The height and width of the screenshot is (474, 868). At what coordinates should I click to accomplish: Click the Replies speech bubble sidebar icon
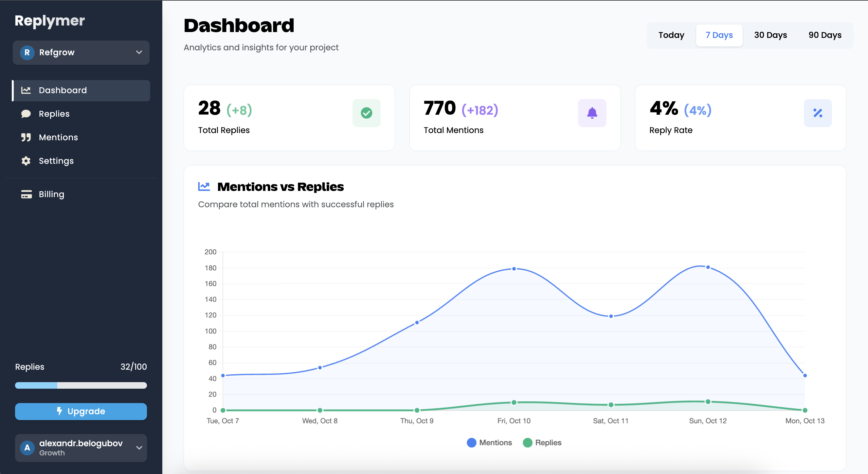click(x=26, y=114)
